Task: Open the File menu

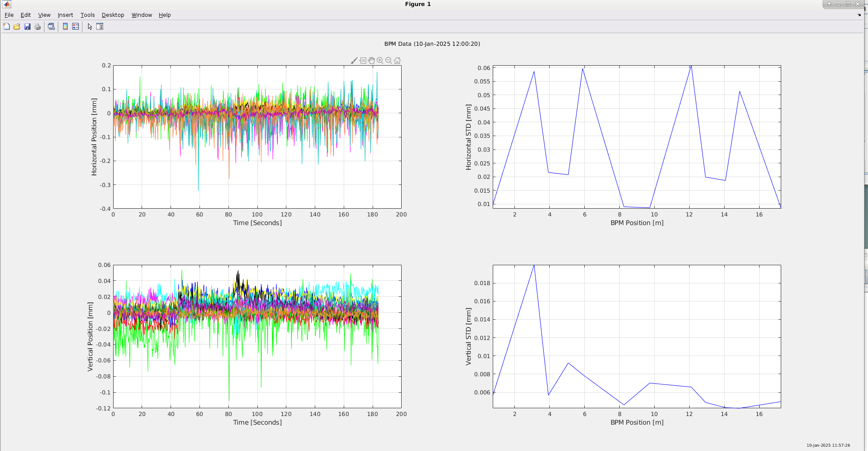Action: (9, 15)
